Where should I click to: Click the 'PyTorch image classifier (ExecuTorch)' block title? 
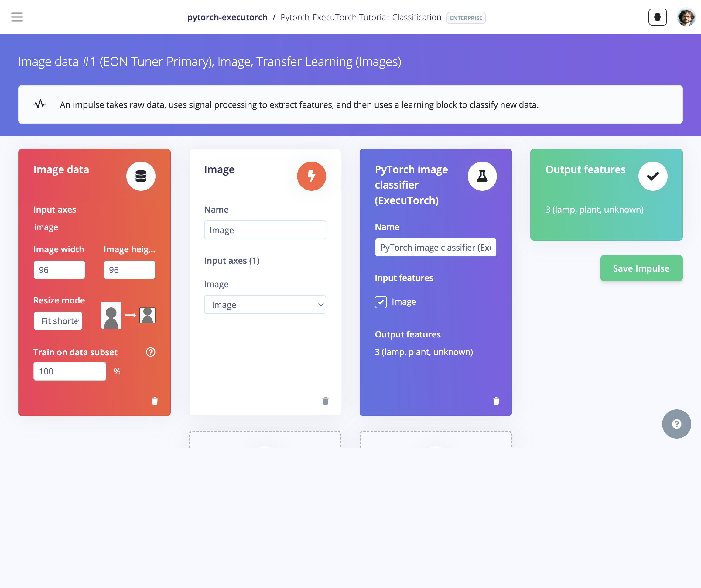pos(411,185)
